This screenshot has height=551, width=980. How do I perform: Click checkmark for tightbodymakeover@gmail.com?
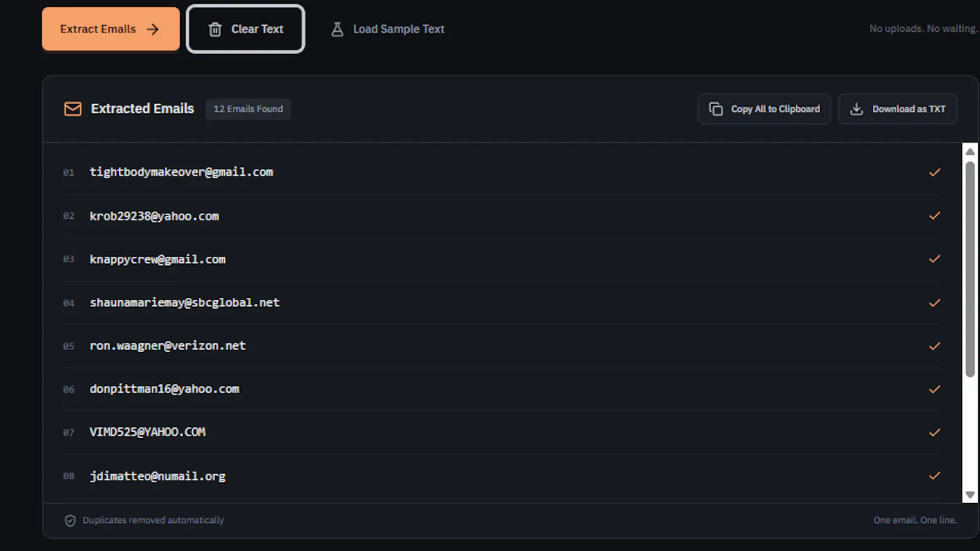935,172
